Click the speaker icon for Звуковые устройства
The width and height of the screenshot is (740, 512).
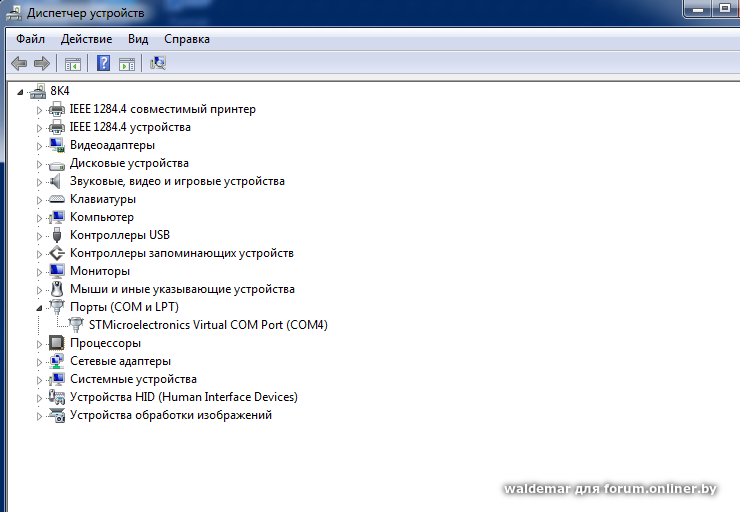pyautogui.click(x=56, y=181)
